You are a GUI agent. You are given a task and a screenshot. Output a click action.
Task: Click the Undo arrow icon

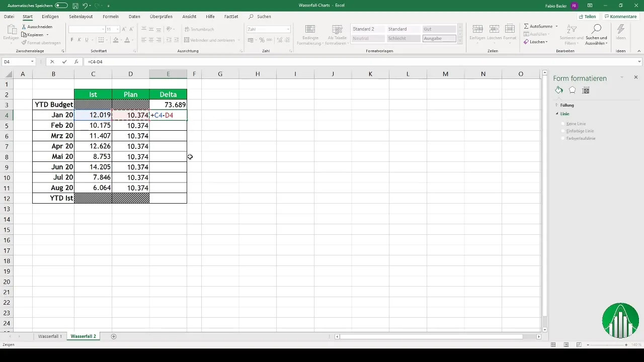tap(85, 5)
